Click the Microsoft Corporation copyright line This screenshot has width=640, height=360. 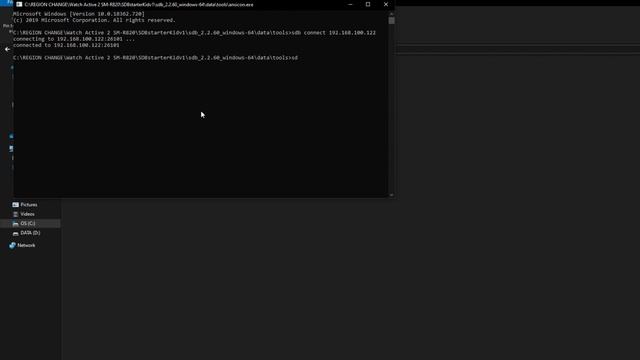(94, 20)
